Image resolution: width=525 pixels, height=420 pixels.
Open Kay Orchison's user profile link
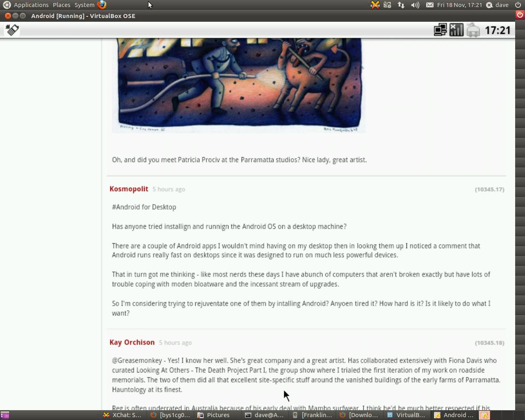click(132, 342)
